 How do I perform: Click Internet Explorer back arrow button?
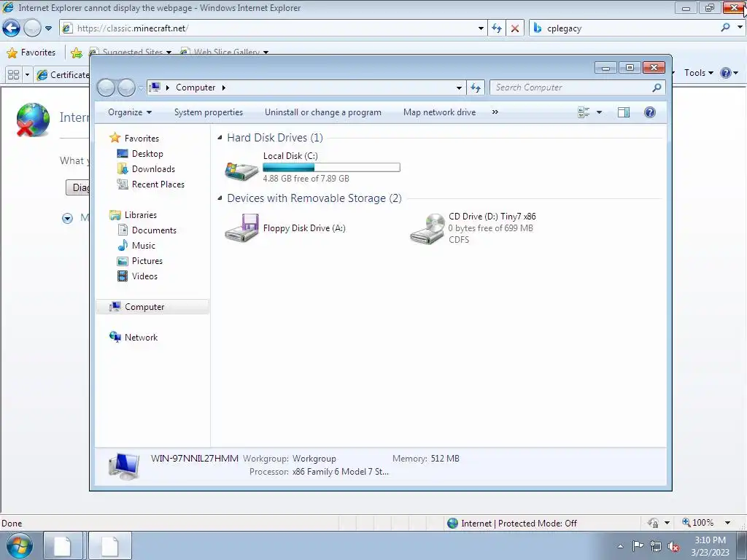(12, 28)
